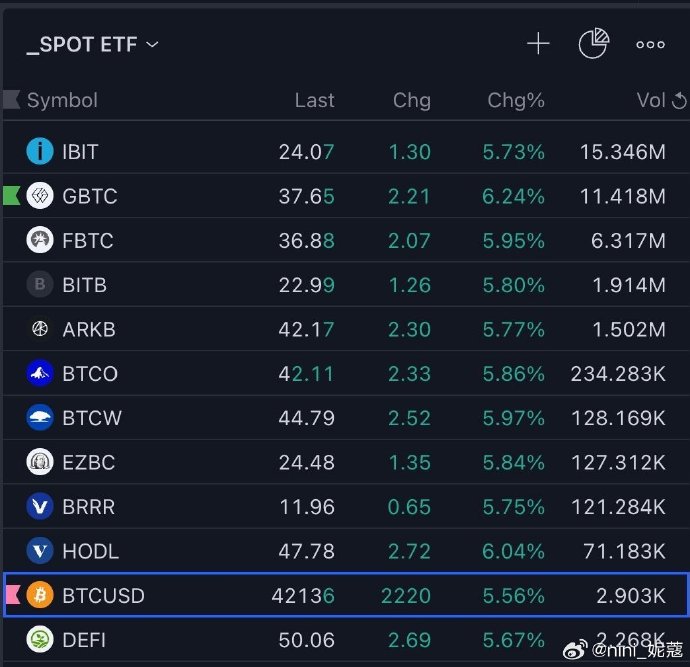Image resolution: width=690 pixels, height=667 pixels.
Task: Select the DEFI symbol name
Action: (x=84, y=640)
